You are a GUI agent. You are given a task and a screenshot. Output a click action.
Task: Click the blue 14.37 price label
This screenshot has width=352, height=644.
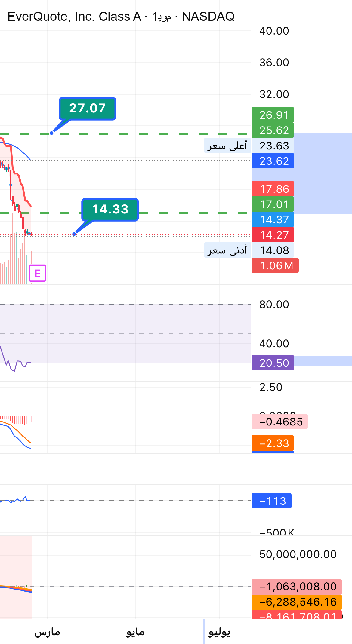tap(273, 219)
